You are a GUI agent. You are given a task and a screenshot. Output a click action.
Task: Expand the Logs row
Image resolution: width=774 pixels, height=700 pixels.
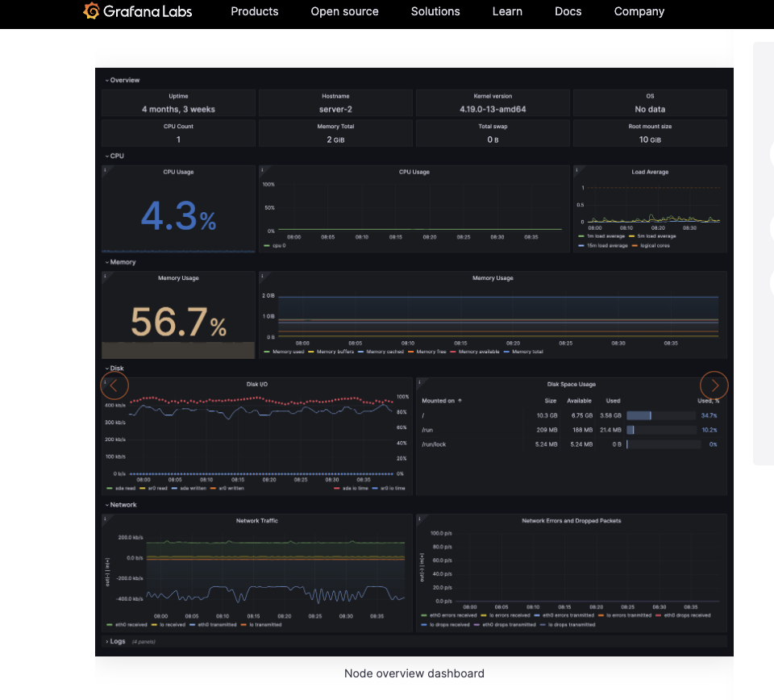point(117,641)
